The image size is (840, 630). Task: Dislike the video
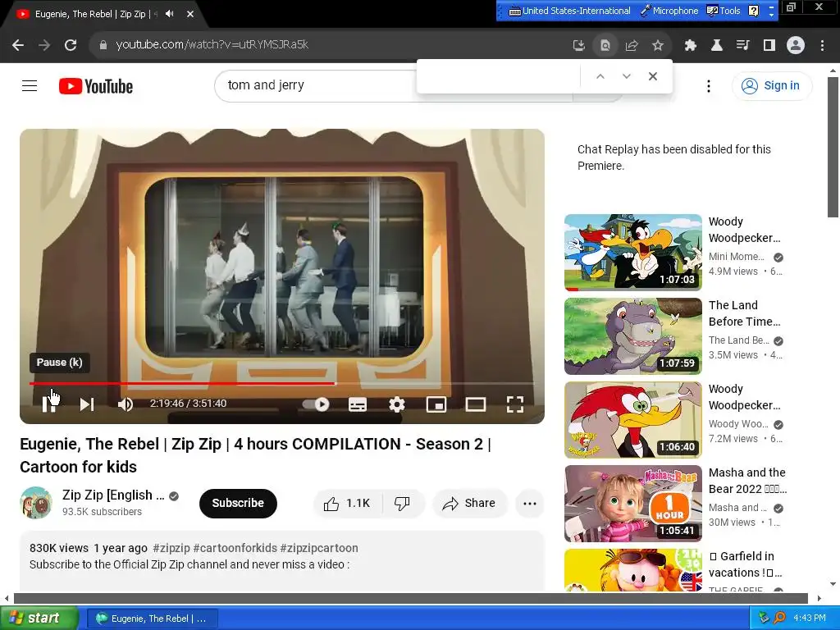(402, 503)
